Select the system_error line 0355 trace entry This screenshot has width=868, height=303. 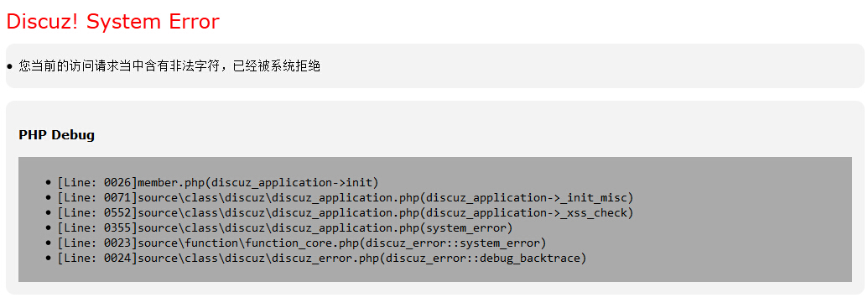(285, 227)
